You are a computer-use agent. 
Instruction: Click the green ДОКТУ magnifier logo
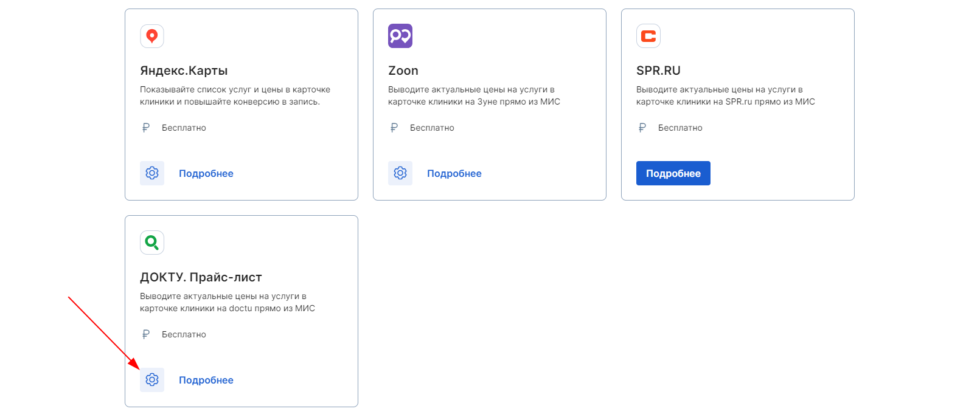(152, 243)
